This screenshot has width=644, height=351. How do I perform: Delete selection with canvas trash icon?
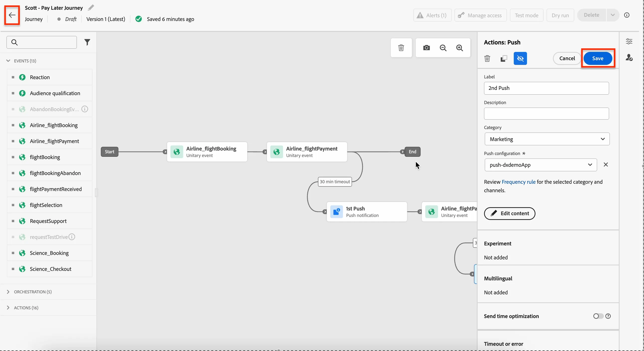coord(401,48)
